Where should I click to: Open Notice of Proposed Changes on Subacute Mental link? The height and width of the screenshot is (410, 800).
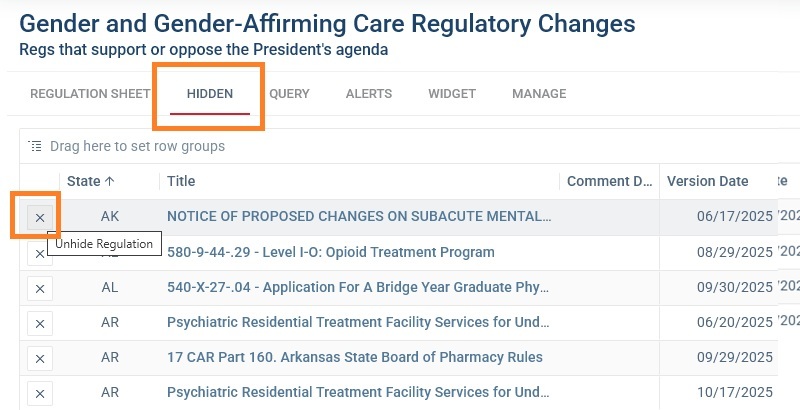coord(359,216)
